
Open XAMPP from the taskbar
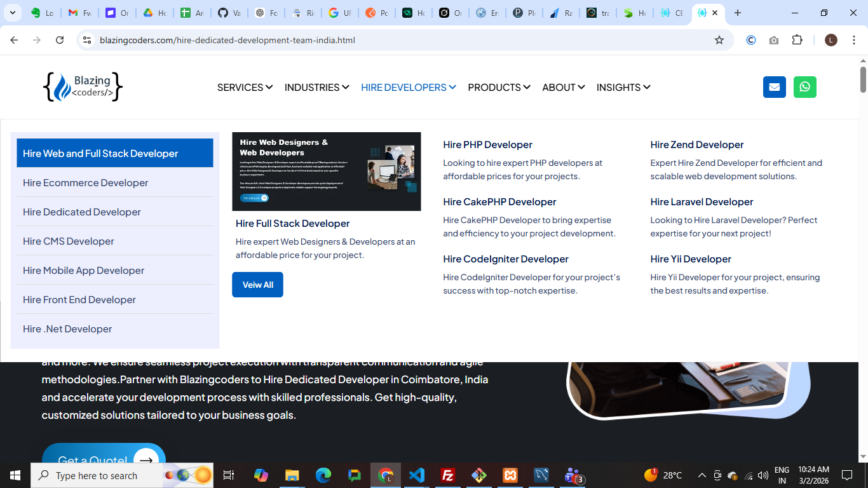pyautogui.click(x=510, y=475)
